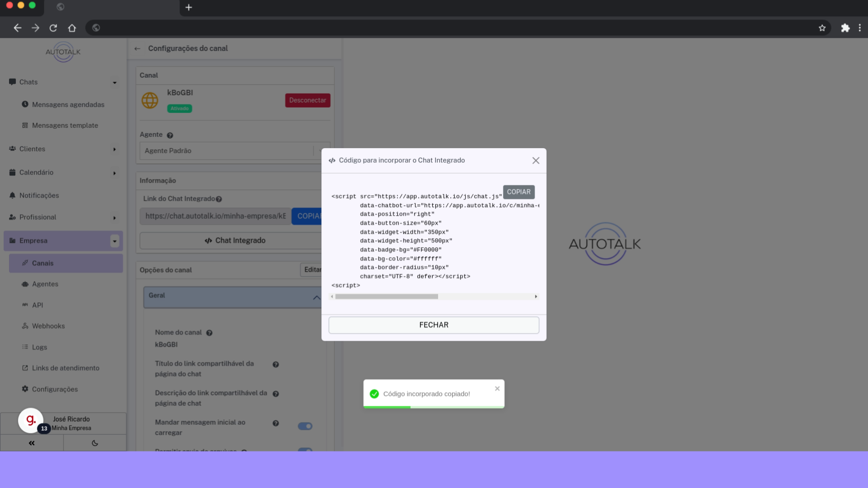
Task: Click the Empresa building icon
Action: [12, 240]
